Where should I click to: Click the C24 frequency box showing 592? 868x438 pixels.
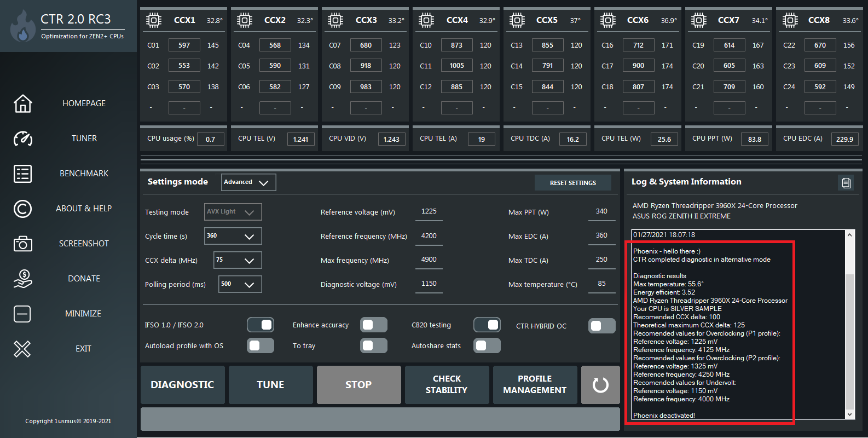[820, 87]
